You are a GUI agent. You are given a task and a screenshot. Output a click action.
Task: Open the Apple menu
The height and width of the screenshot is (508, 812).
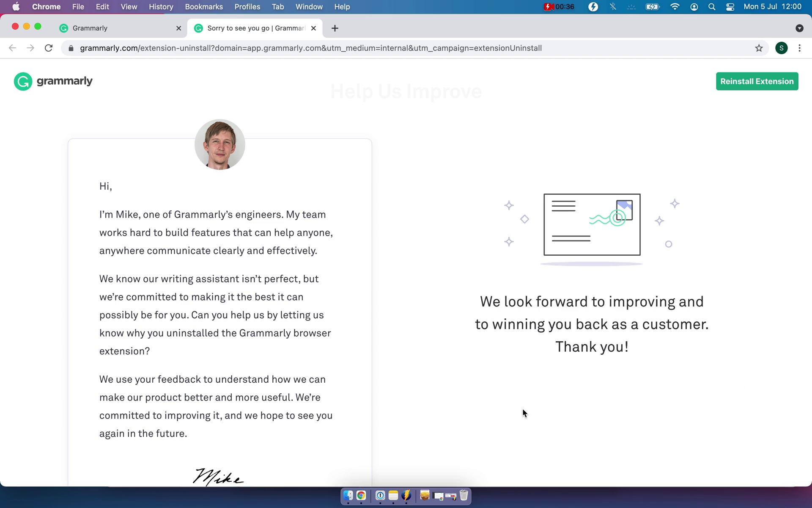coord(16,7)
